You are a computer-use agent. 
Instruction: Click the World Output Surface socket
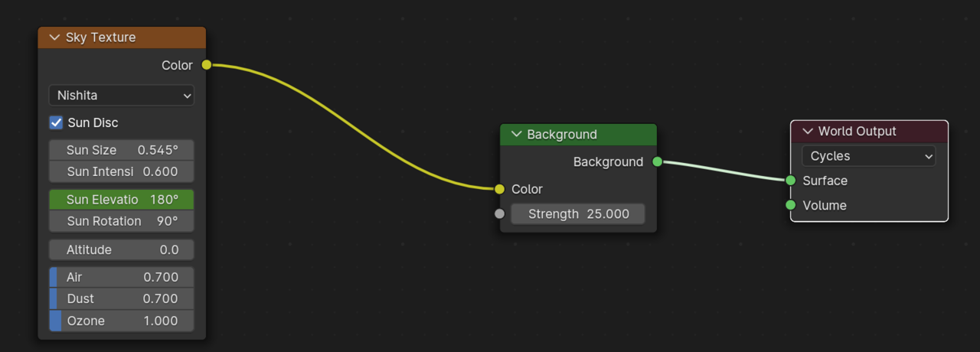coord(791,181)
